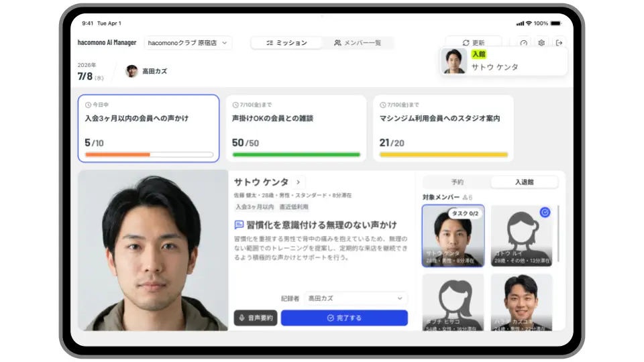Toggle the blue check badge on 29歳 member
The width and height of the screenshot is (644, 362).
(545, 213)
